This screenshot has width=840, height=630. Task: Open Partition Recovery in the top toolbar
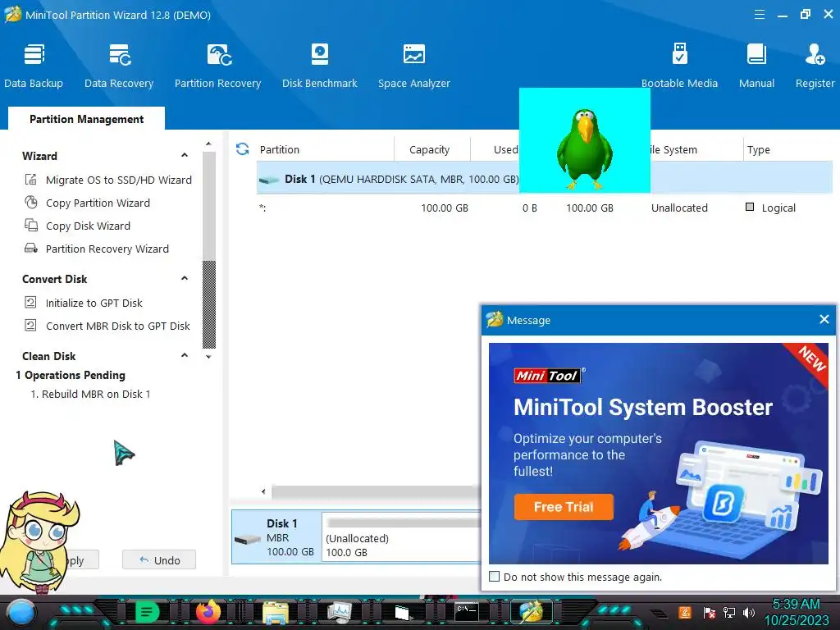[x=217, y=66]
